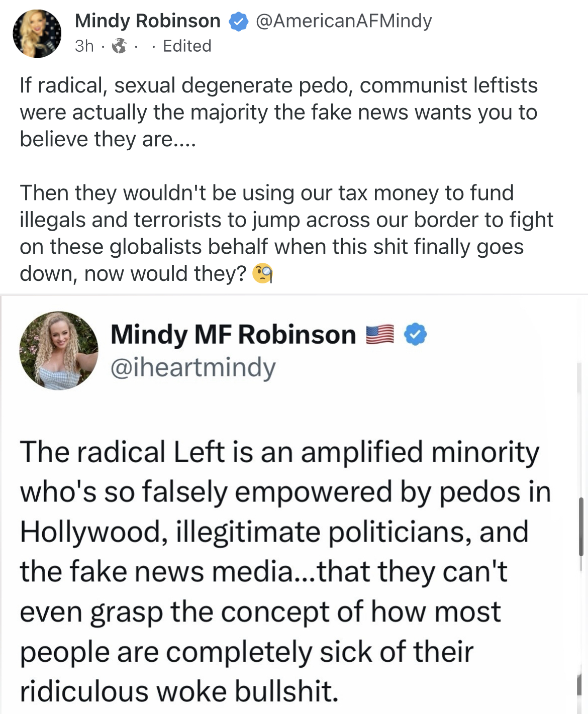Click the tweet's last line "ridiculous woke bullshit"
The height and width of the screenshot is (714, 588).
click(179, 691)
